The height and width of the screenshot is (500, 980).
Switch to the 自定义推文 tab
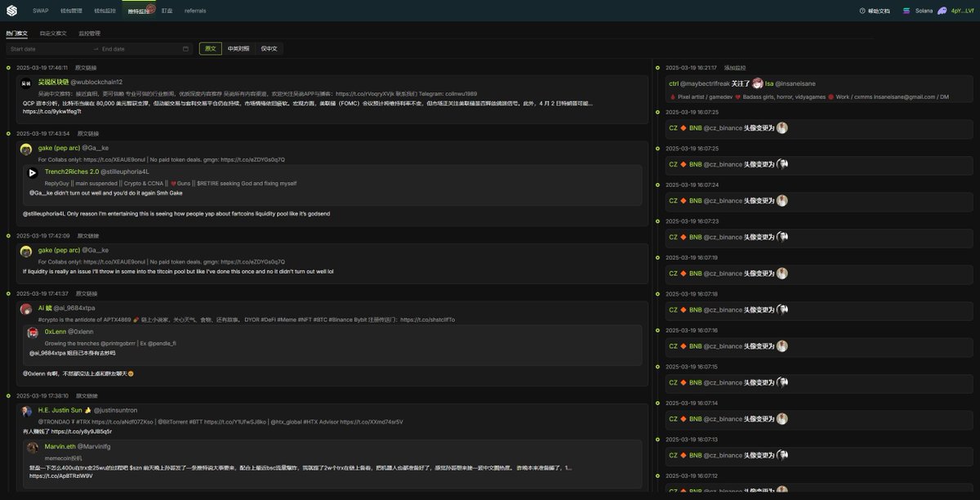pyautogui.click(x=53, y=33)
